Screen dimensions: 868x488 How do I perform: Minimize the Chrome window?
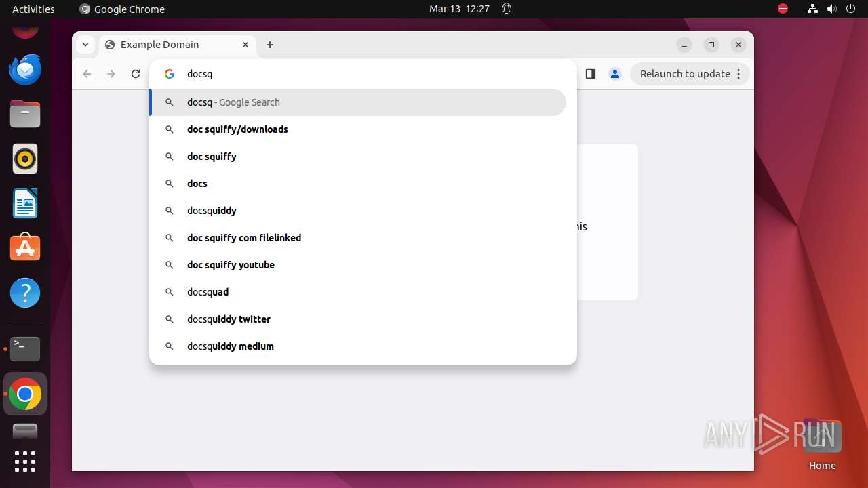click(684, 45)
